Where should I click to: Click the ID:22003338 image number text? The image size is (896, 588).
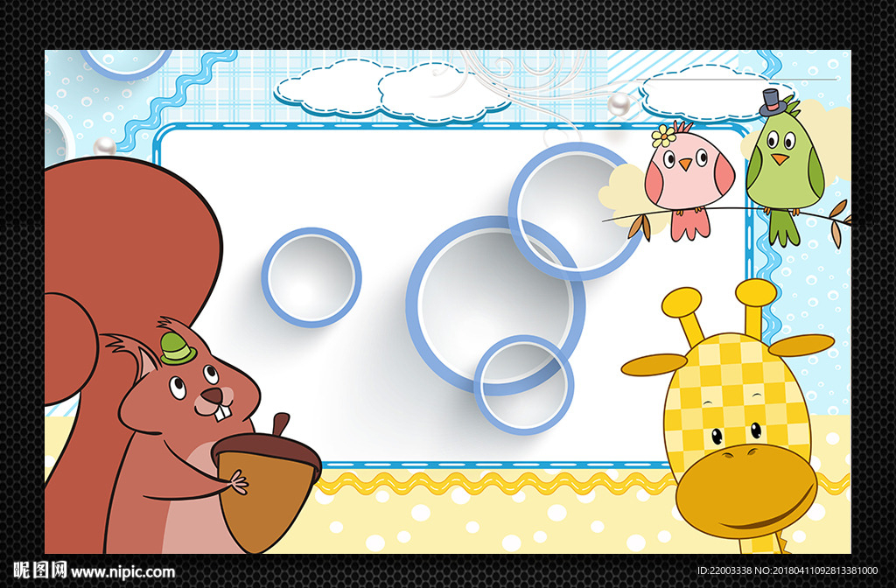click(724, 570)
